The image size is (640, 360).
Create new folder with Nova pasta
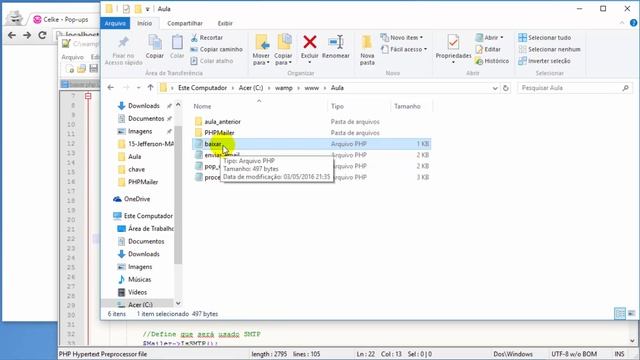(367, 50)
